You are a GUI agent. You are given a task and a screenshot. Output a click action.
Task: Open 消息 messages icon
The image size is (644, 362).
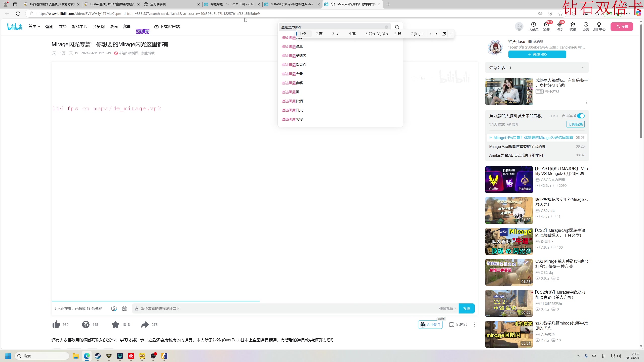(546, 26)
